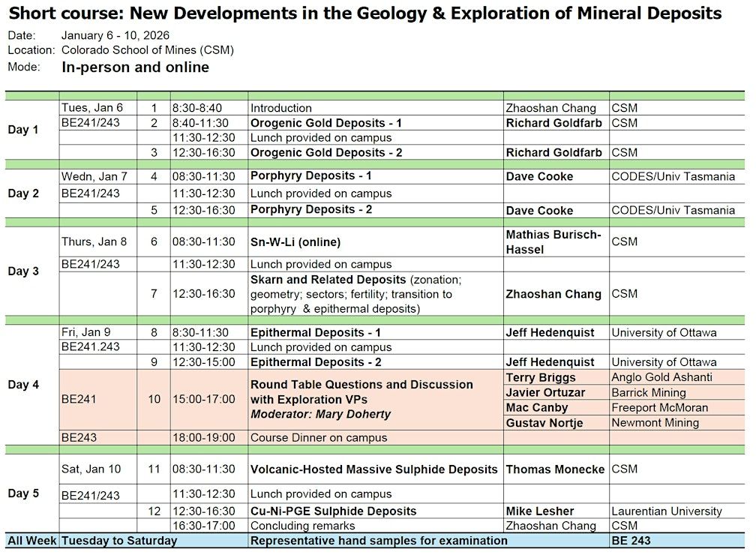Select the Volcanic-Hosted Massive Sulphide Deposits cell
The image size is (756, 555).
click(373, 469)
